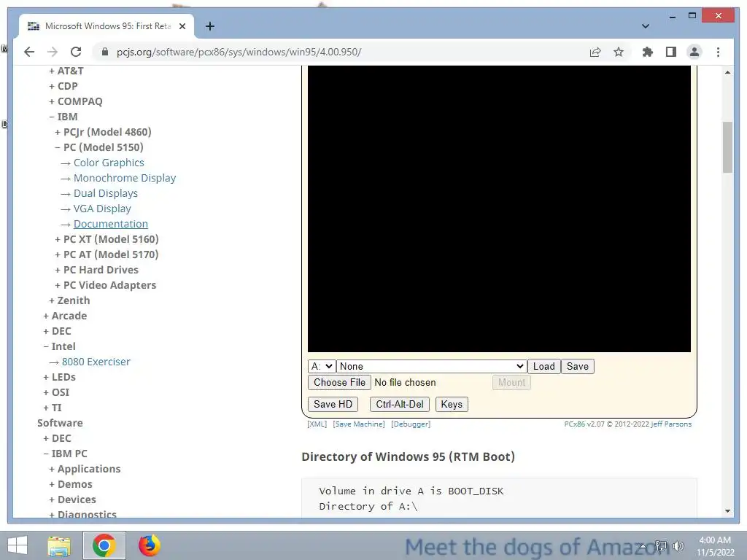
Task: Open the Color Graphics link
Action: coord(109,163)
